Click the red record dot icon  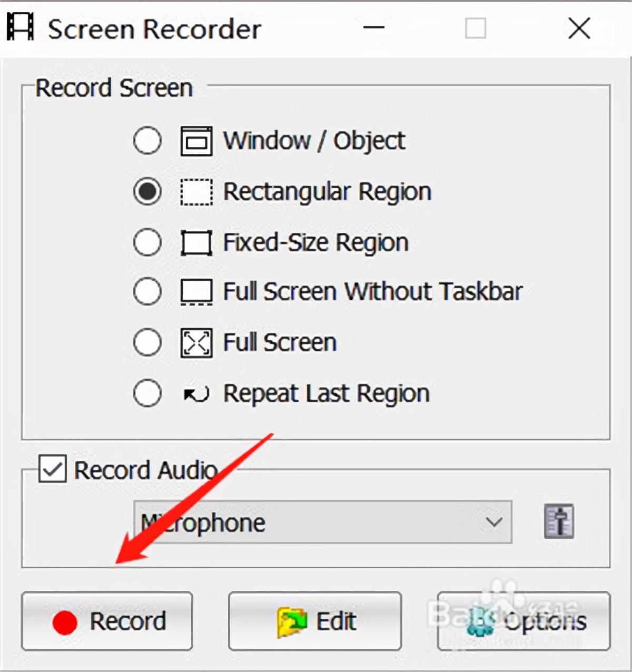coord(64,621)
